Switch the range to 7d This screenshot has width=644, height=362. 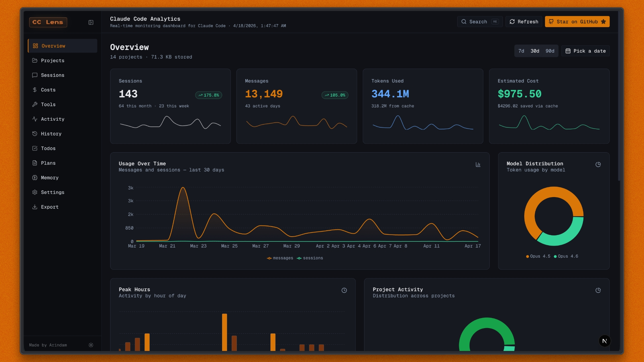point(521,51)
